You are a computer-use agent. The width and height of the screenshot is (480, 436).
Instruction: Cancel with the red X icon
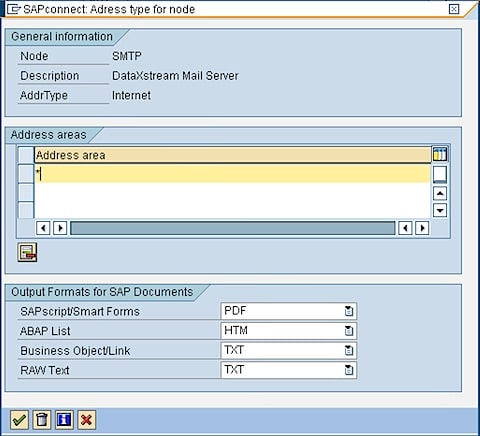click(86, 420)
